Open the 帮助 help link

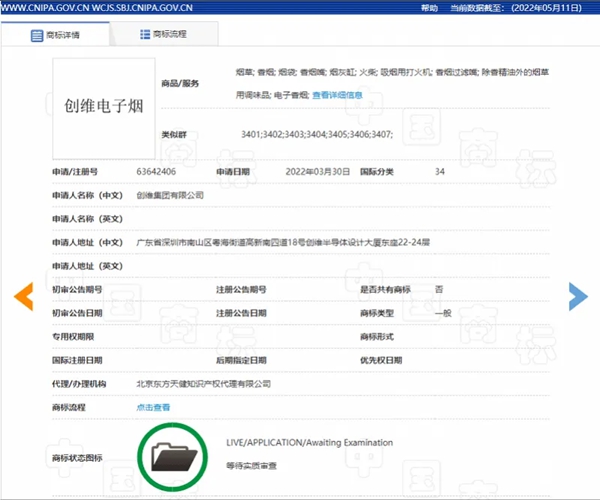(x=429, y=7)
